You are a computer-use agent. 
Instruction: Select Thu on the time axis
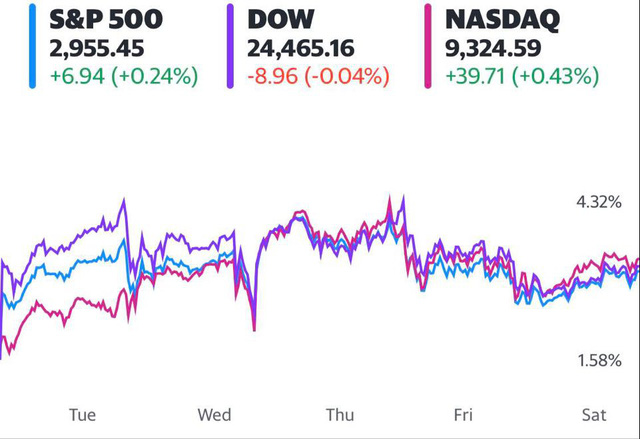pos(338,415)
